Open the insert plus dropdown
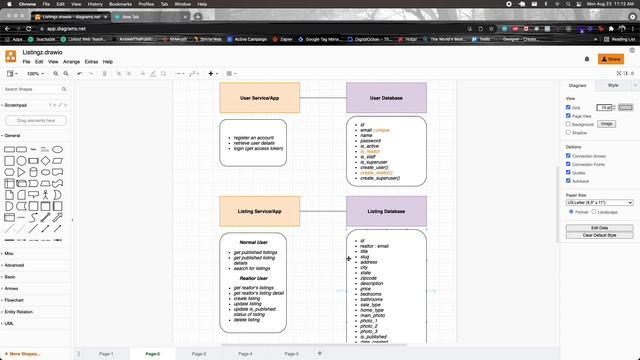Viewport: 640px width, 360px height. point(213,73)
